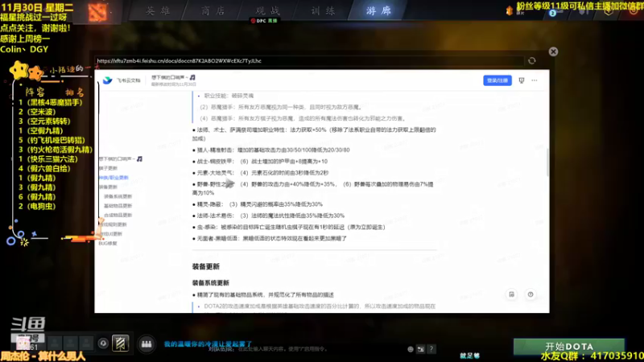
Task: Click the 精灵-隐蔽 bullet line
Action: [258, 204]
